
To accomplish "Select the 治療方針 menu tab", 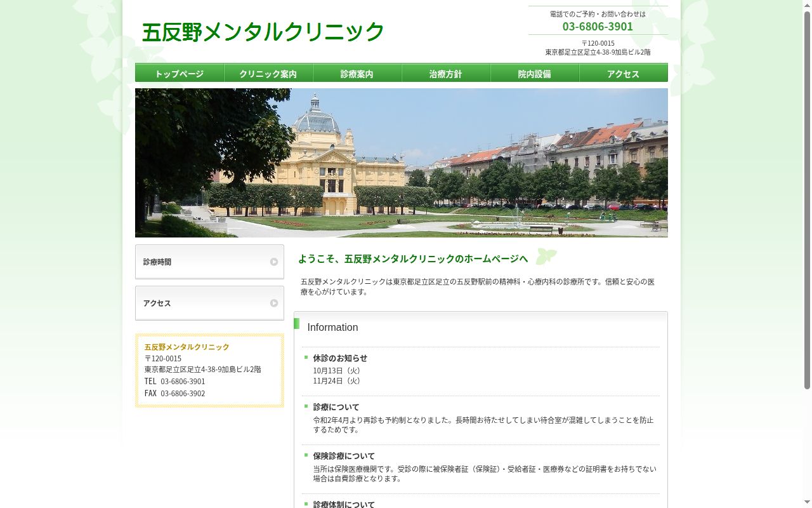I will coord(446,73).
